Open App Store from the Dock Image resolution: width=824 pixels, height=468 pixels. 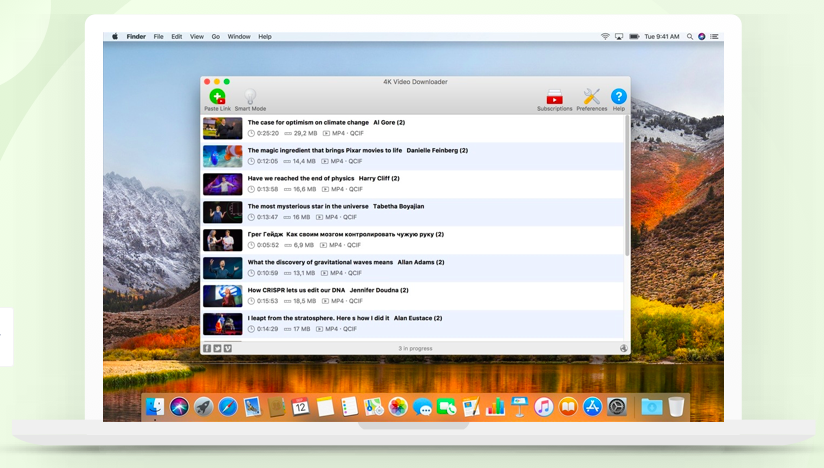click(x=592, y=407)
